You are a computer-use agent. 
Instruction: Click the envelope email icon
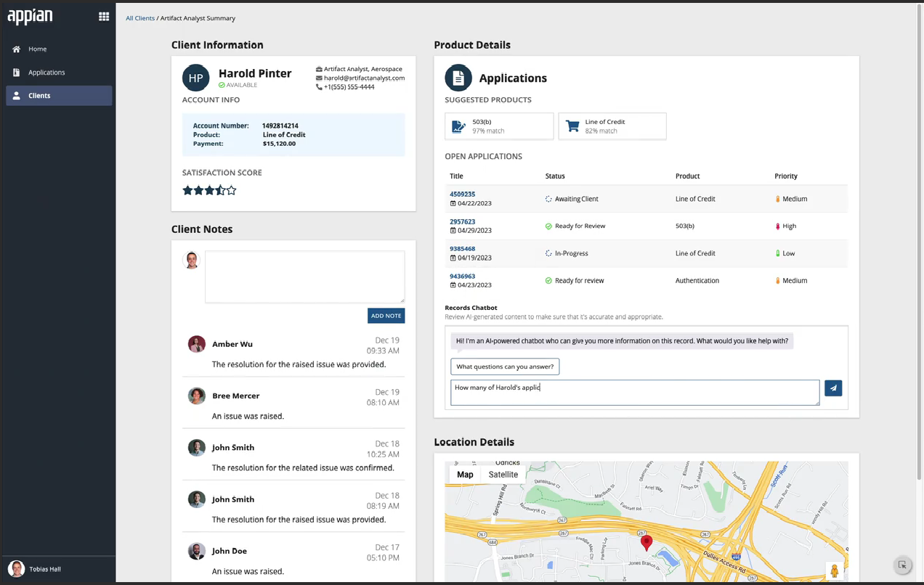pyautogui.click(x=319, y=78)
